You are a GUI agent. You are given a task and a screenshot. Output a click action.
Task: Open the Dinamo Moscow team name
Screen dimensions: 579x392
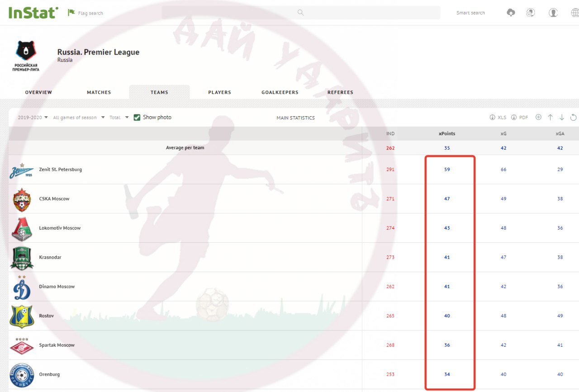57,287
